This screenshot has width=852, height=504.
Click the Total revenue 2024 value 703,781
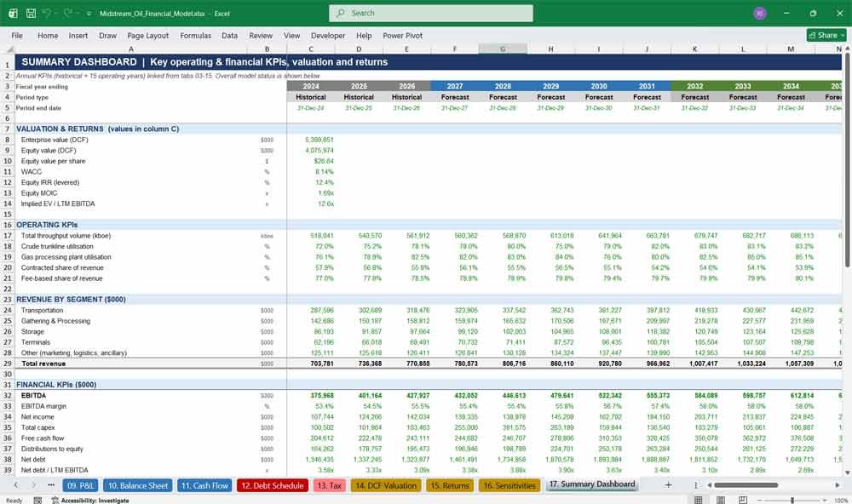[x=322, y=364]
